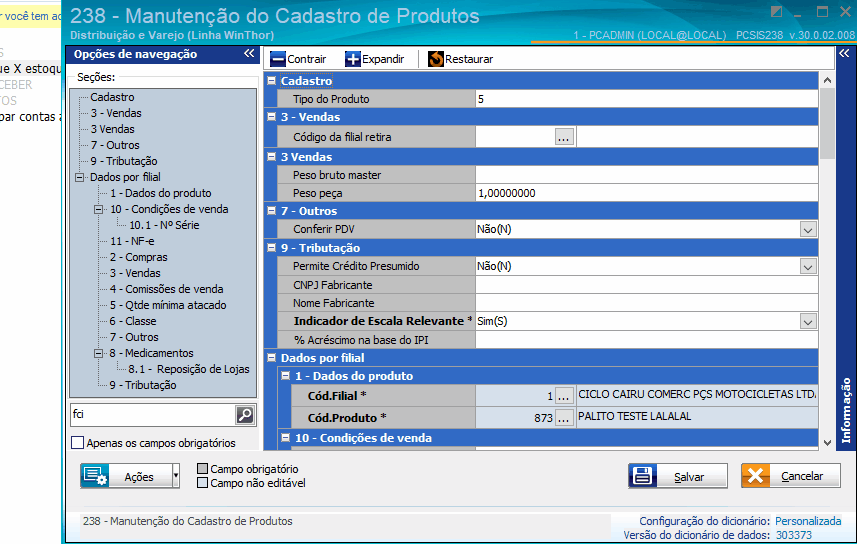Collapse the 7 - Outros section
Screen dimensions: 857x544
click(x=272, y=211)
